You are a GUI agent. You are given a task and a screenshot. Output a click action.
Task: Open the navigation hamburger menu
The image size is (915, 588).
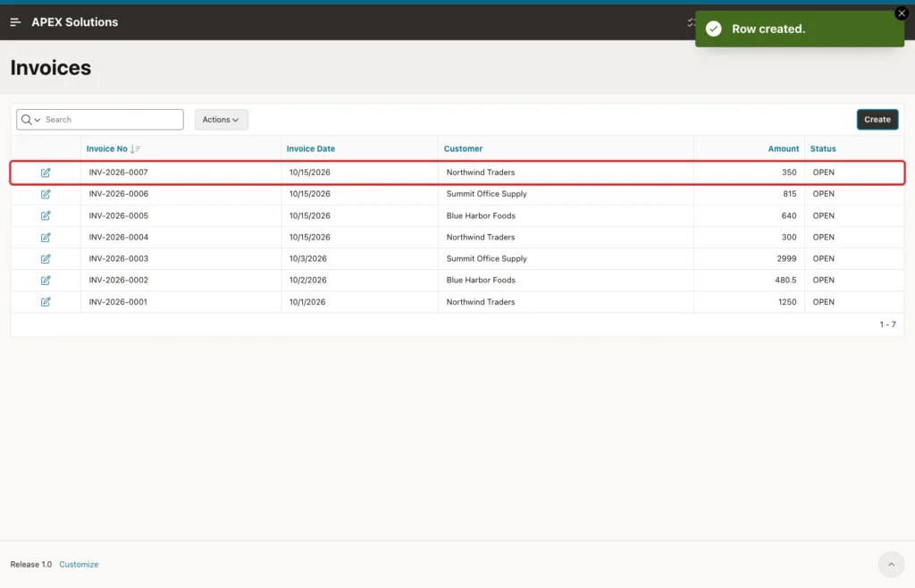[16, 22]
